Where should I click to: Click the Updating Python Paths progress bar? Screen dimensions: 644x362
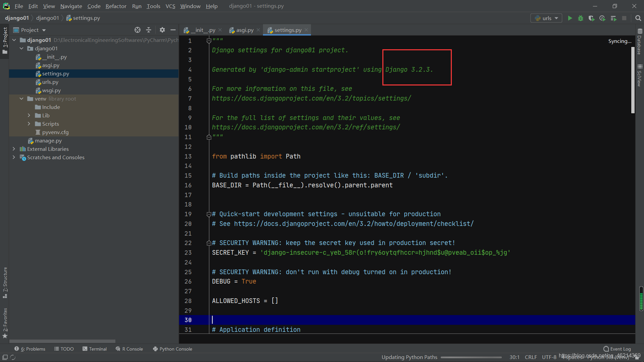[x=471, y=357]
